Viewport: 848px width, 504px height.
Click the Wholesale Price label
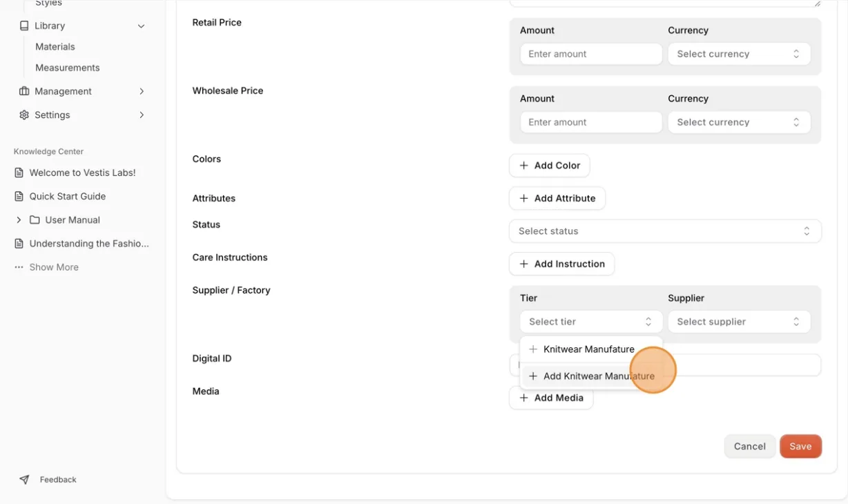pos(228,90)
